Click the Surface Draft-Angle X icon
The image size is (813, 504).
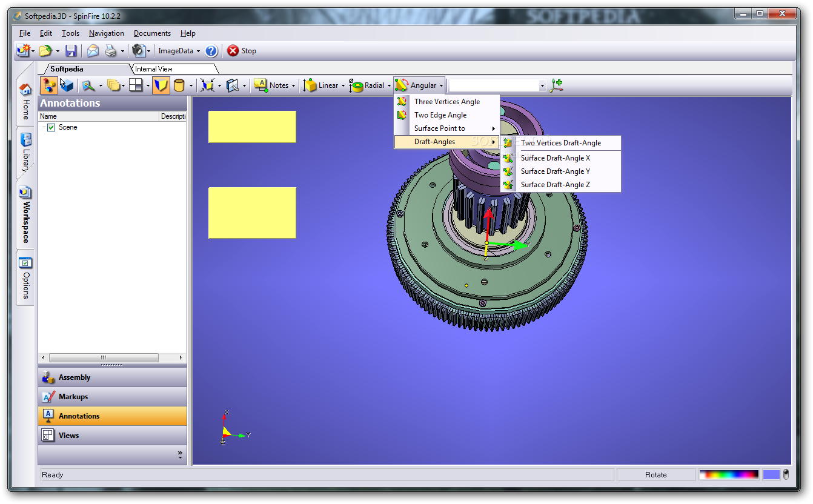pyautogui.click(x=508, y=158)
